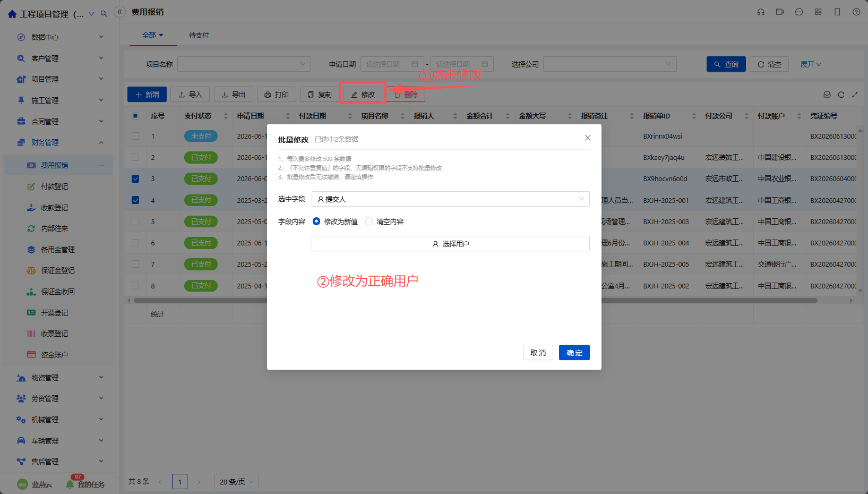Open the 全部 tab dropdown
The width and height of the screenshot is (868, 494).
(153, 35)
